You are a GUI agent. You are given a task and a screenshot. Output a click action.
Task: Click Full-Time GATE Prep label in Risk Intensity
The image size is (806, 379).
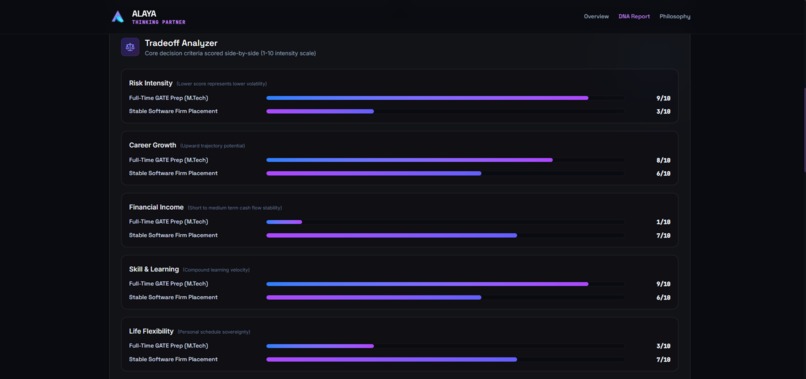169,98
